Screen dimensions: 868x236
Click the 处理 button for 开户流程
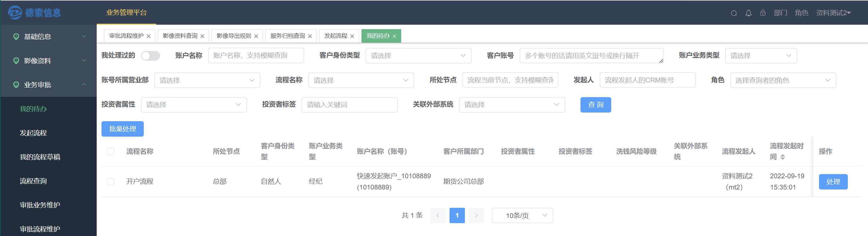[833, 181]
